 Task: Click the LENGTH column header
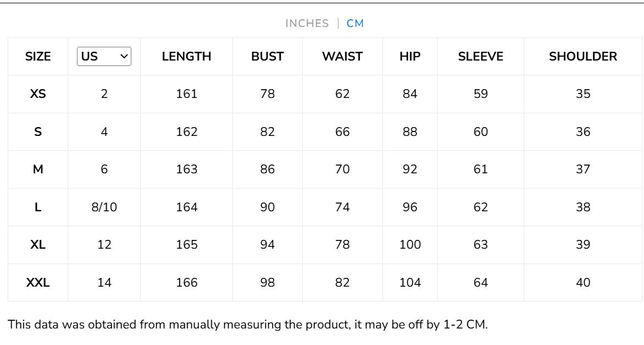coord(187,56)
